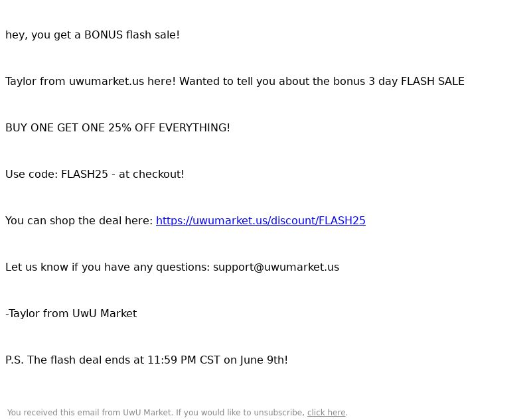Click the '11:59 PM CST' deadline time
This screenshot has width=531, height=420.
click(184, 360)
